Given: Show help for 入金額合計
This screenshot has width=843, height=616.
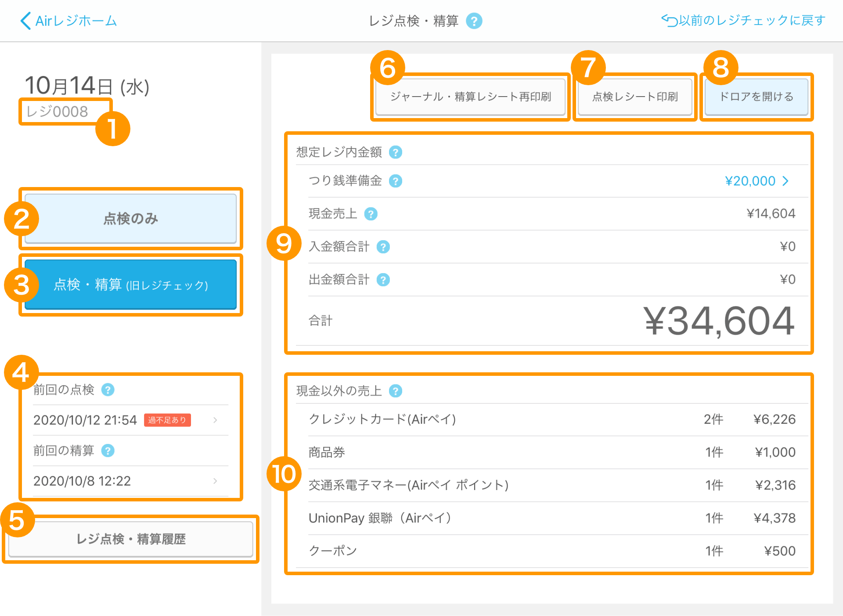Looking at the screenshot, I should (383, 247).
